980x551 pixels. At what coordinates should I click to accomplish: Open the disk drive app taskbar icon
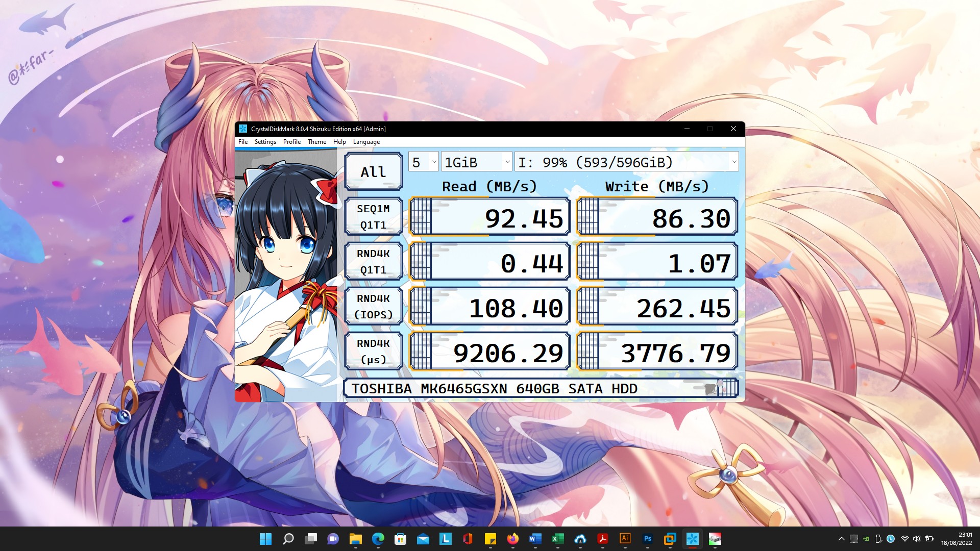715,539
